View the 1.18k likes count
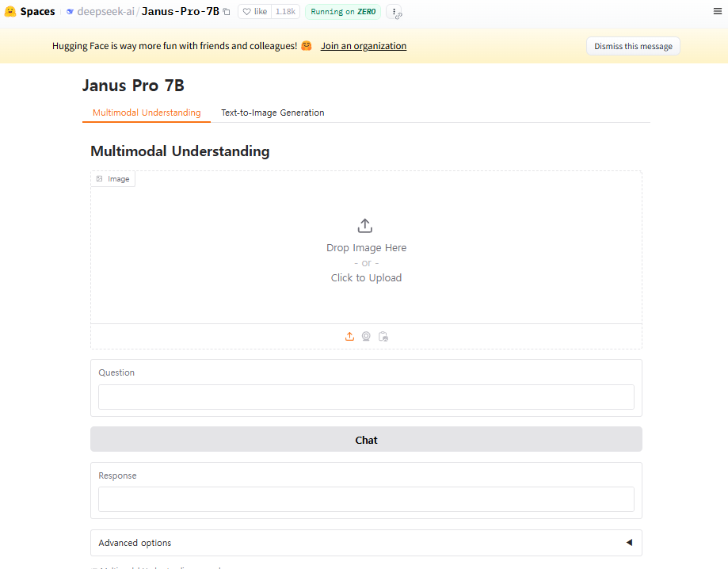Screen dimensions: 728x569 (285, 12)
